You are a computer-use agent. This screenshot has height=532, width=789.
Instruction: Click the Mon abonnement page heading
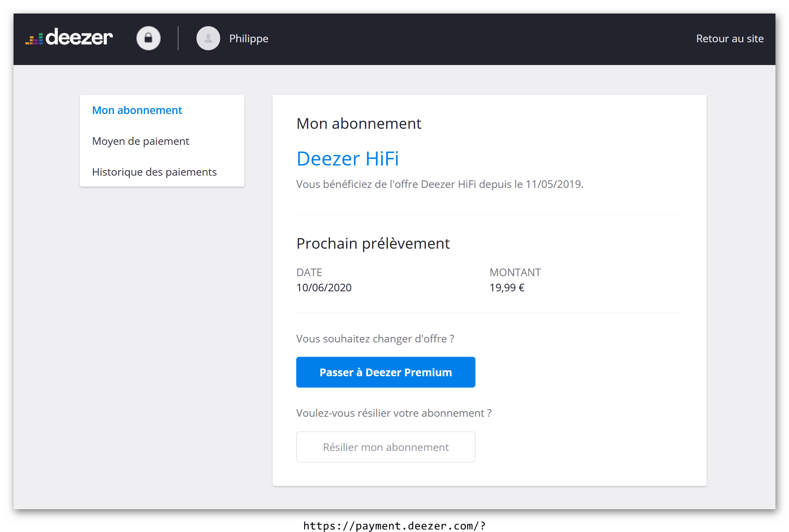(359, 123)
